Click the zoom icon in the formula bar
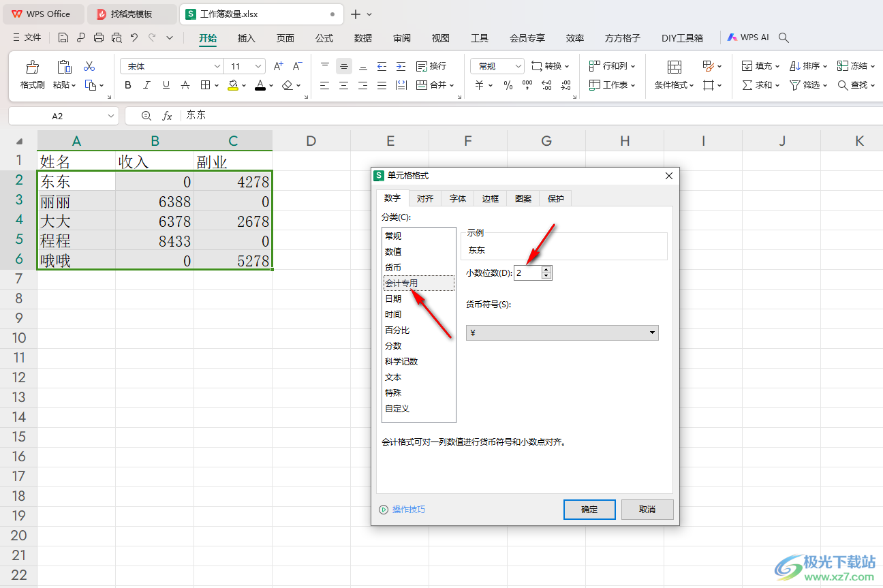 tap(146, 116)
